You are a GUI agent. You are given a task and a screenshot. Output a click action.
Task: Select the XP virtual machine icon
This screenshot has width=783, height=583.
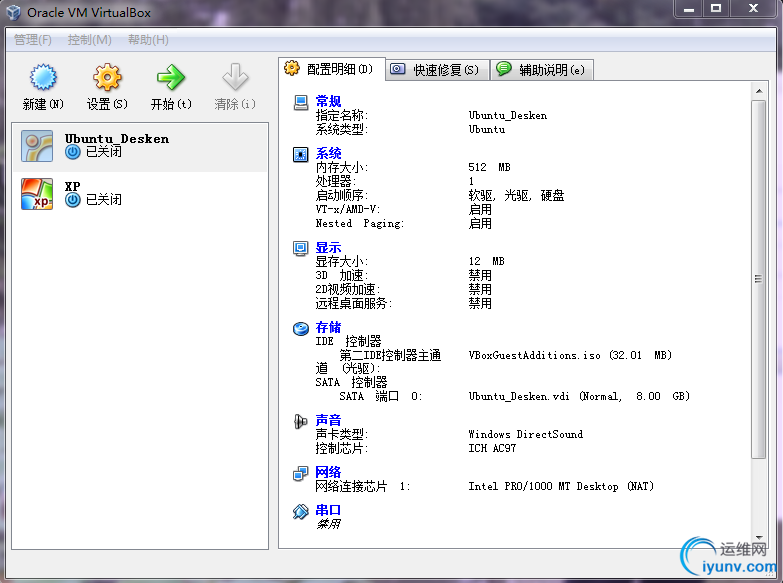(x=37, y=194)
